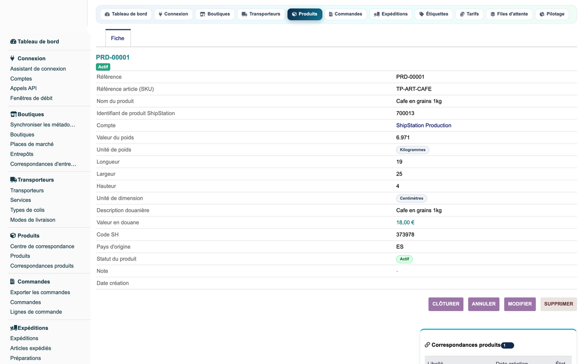Open Exporter les commandes in sidebar
This screenshot has height=364, width=588.
(40, 292)
